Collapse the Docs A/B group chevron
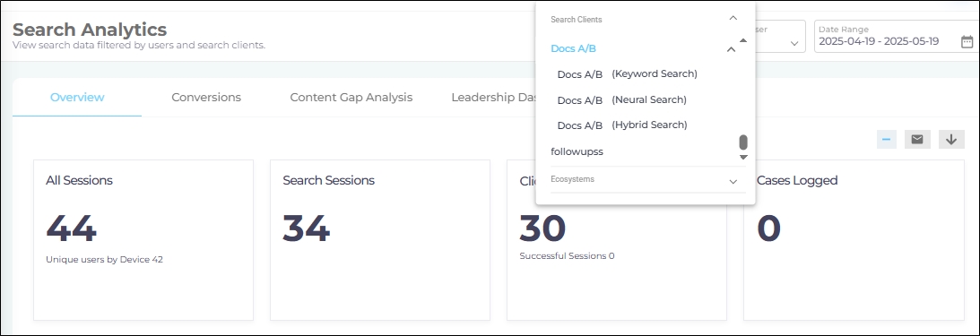Viewport: 980px width, 336px height. (x=731, y=49)
